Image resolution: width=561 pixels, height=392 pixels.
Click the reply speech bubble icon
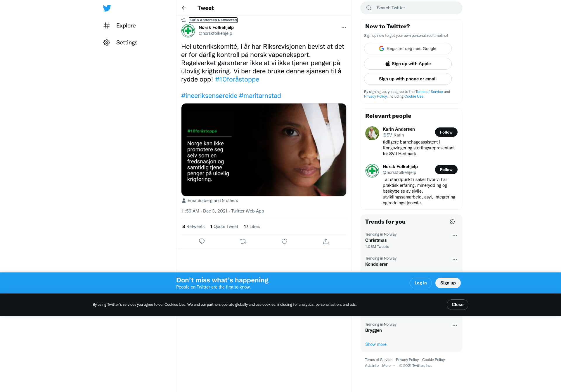202,241
